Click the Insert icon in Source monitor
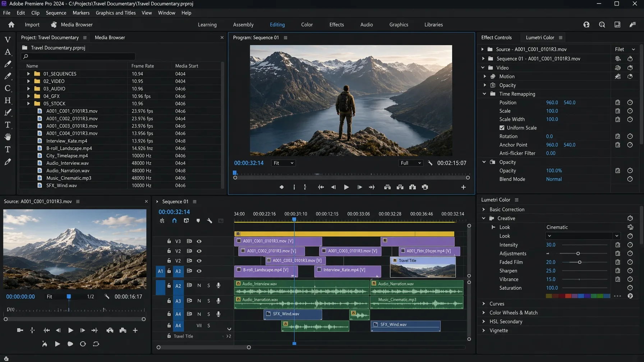Viewport: 644px width, 362px height. click(110, 330)
